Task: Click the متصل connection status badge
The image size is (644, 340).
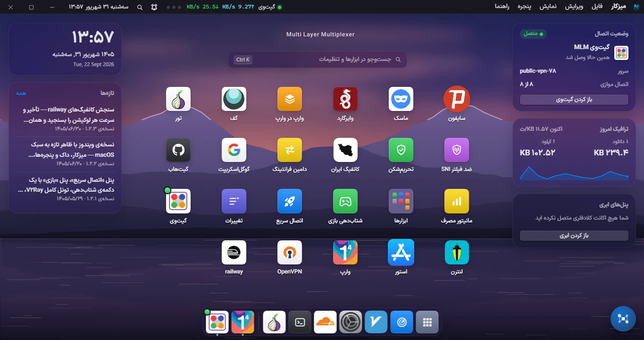Action: tap(533, 34)
